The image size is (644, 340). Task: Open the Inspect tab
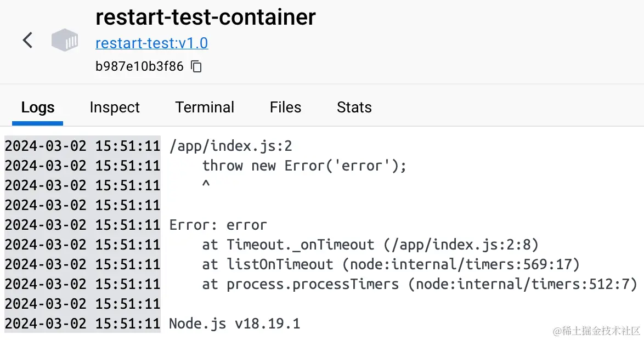coord(115,107)
